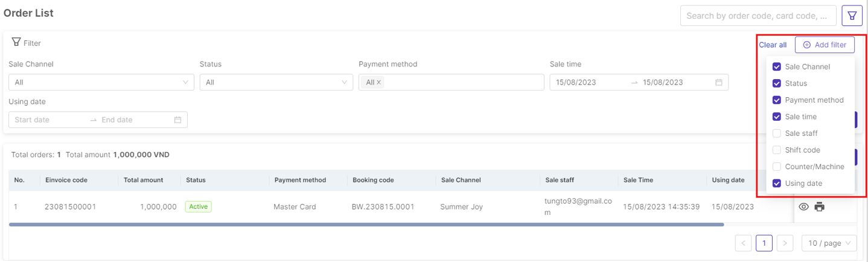Go to the previous page arrow
The height and width of the screenshot is (262, 868).
pos(744,243)
